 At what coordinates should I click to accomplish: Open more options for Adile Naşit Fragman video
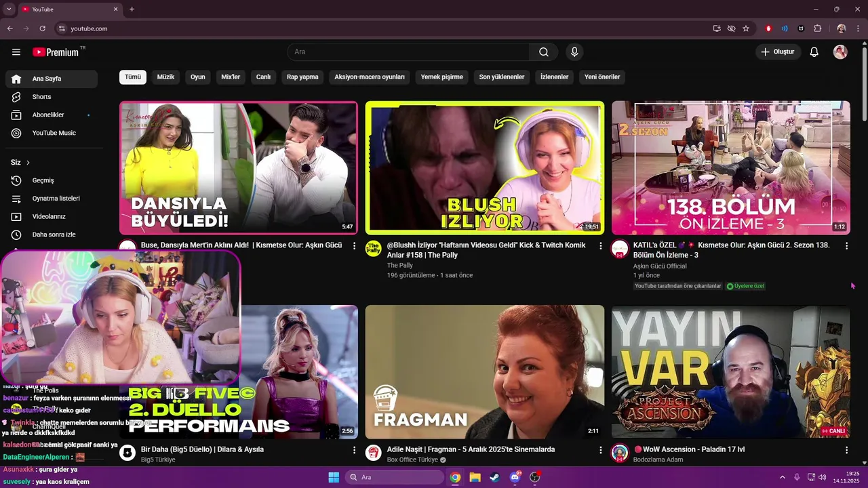(600, 450)
